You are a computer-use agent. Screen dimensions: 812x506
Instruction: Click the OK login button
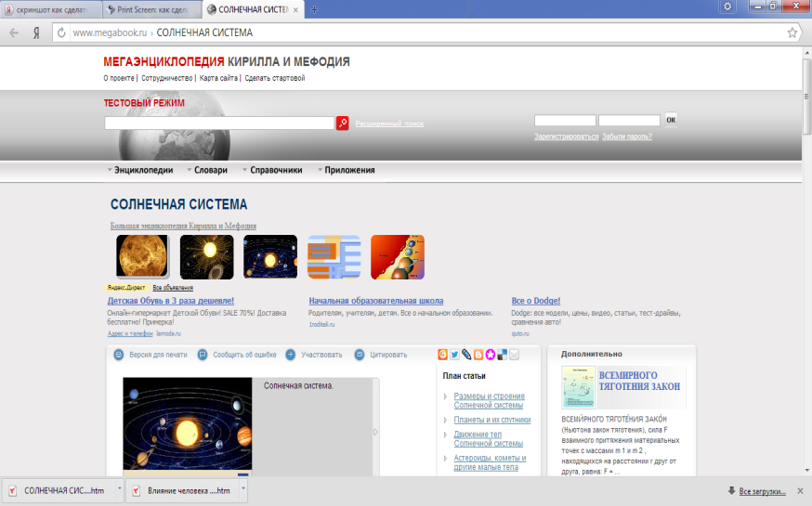[671, 120]
